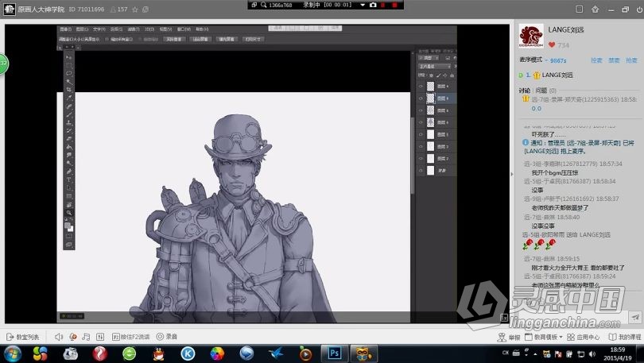Select the Crop tool
The height and width of the screenshot is (363, 644).
tap(68, 90)
